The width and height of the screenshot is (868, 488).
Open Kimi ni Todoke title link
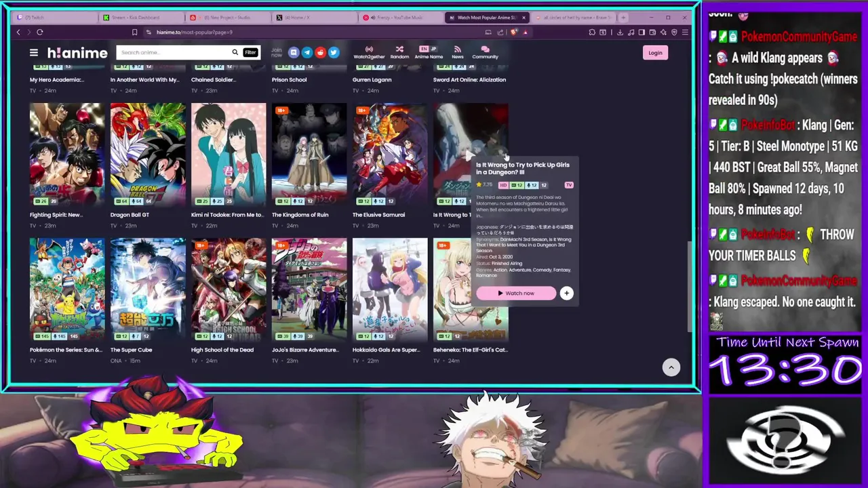point(227,215)
